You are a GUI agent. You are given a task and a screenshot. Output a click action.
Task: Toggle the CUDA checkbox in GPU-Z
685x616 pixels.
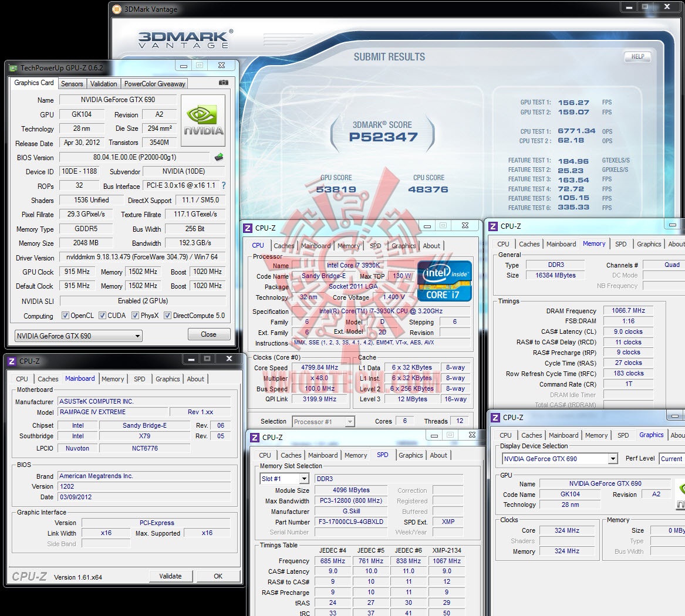pyautogui.click(x=102, y=315)
